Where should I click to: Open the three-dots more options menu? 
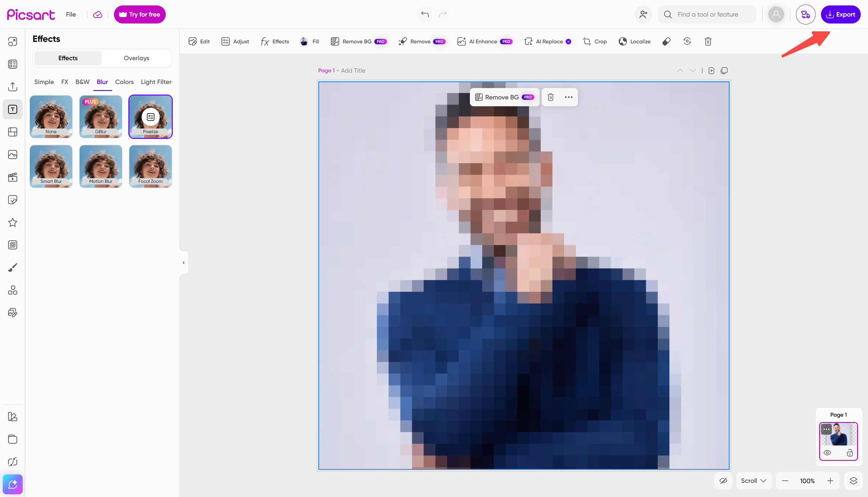568,97
